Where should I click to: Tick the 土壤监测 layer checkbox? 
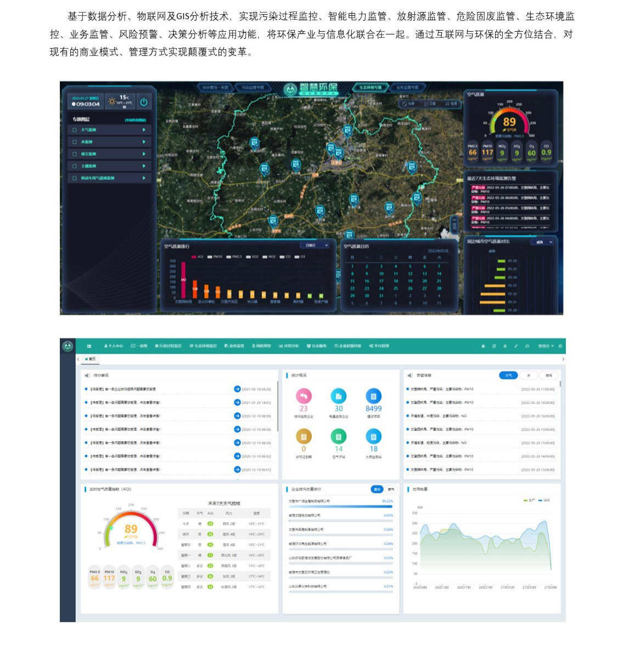[x=75, y=166]
